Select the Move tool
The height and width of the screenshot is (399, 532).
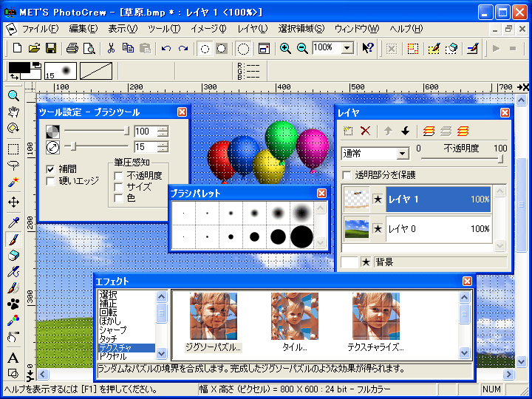tap(13, 202)
